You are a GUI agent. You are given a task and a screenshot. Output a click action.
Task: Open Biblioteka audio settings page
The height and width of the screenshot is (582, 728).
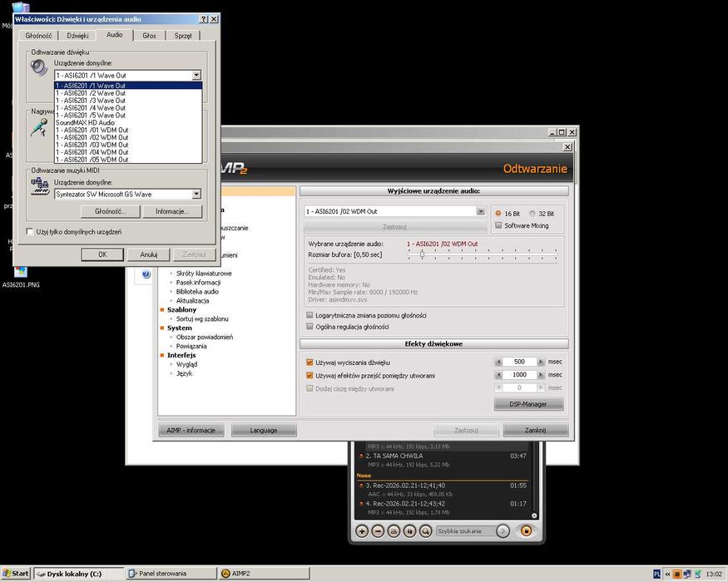[197, 292]
